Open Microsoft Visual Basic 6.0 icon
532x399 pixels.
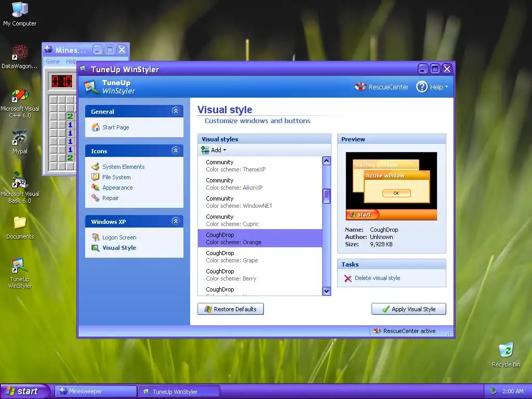(20, 180)
